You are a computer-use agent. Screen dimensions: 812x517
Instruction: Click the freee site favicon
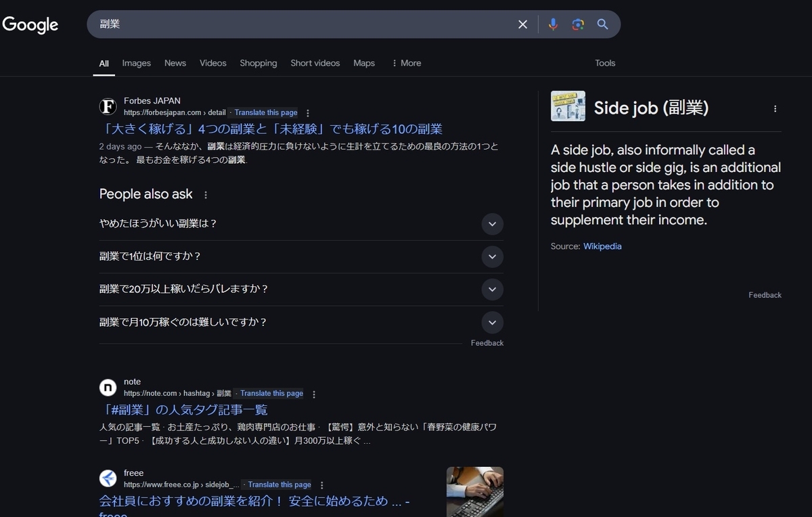(x=108, y=478)
